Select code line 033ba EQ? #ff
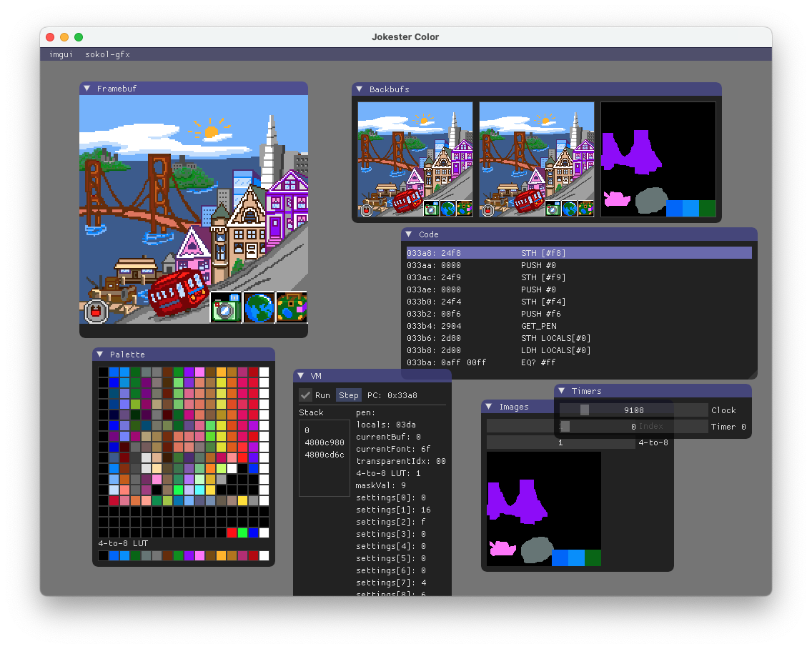Screen dimensions: 812x649 (579, 362)
